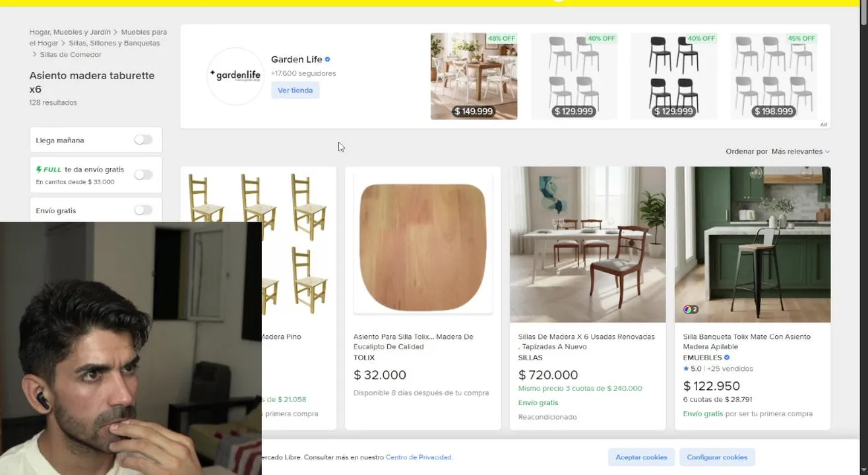Click the EMUEBLES verified seller badge
Viewport: 868px width, 475px height.
click(727, 358)
